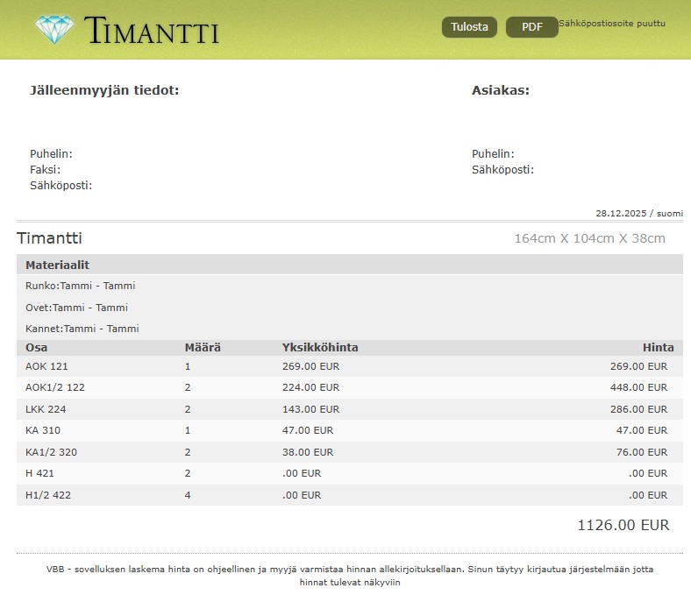Click the date and language text 28.12.2025 / suomi
The image size is (691, 616).
click(x=638, y=213)
